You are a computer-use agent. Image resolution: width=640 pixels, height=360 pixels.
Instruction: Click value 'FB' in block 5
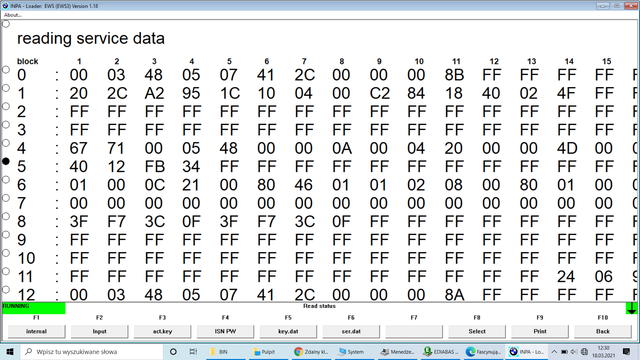(154, 167)
